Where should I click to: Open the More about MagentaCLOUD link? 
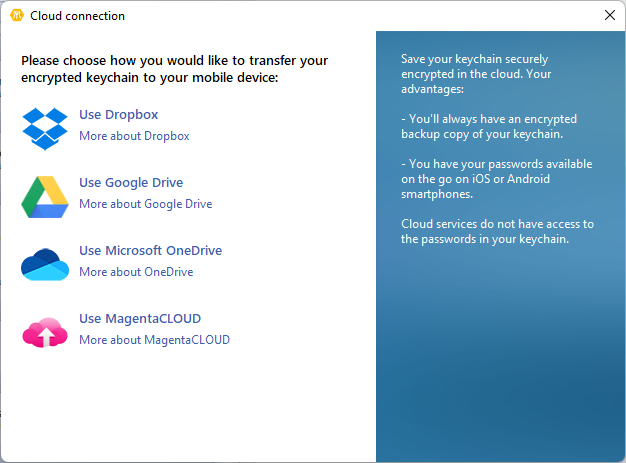point(154,340)
